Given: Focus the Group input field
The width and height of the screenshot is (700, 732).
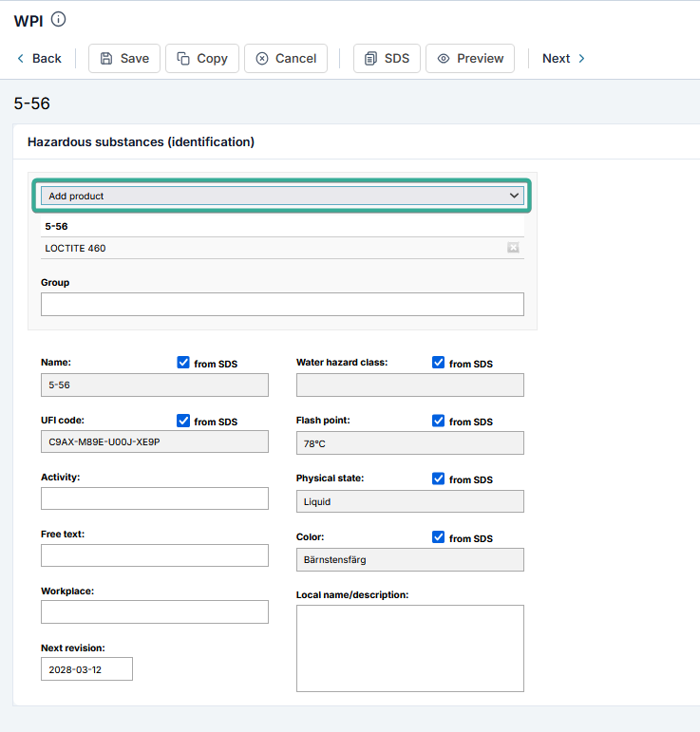Looking at the screenshot, I should (282, 305).
